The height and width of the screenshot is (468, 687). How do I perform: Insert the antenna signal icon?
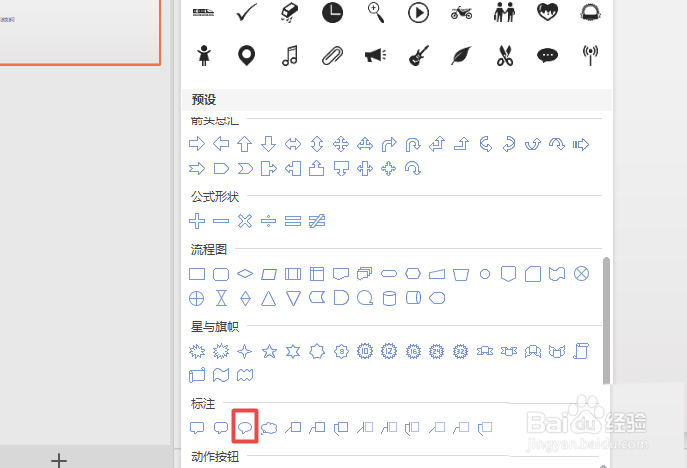590,56
